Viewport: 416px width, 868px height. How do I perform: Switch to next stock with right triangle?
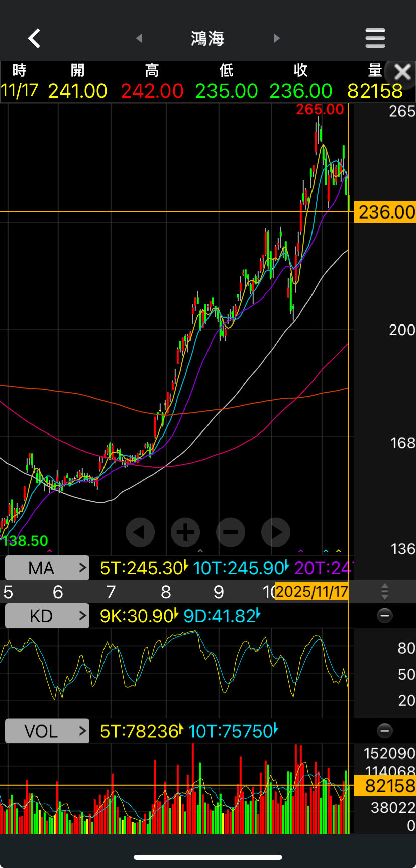pyautogui.click(x=276, y=38)
